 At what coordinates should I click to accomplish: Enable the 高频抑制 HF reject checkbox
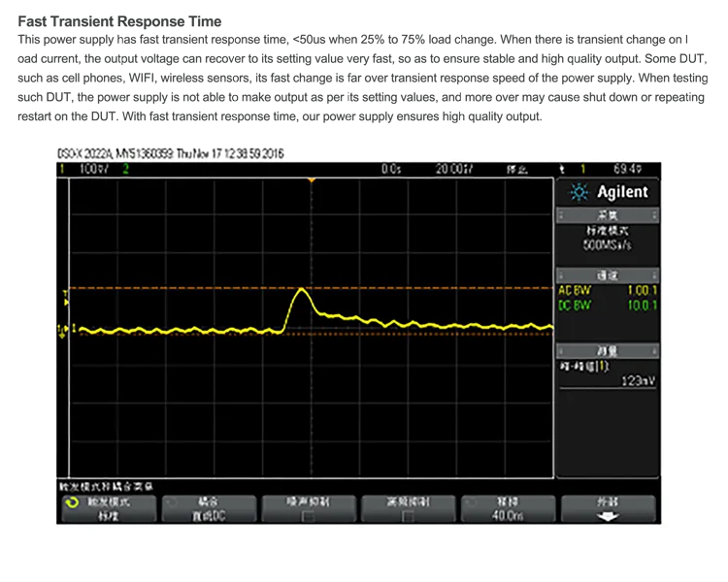pos(408,517)
